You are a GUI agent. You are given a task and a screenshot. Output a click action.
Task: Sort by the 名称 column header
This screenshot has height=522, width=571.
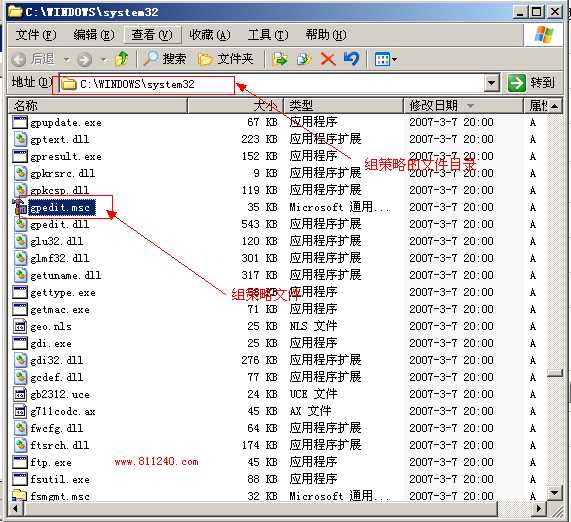click(x=98, y=106)
